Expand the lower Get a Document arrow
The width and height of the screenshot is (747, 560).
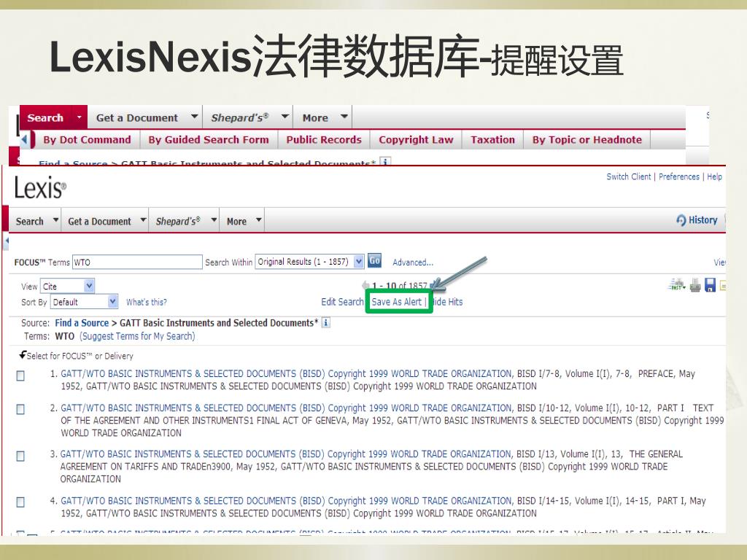point(143,220)
